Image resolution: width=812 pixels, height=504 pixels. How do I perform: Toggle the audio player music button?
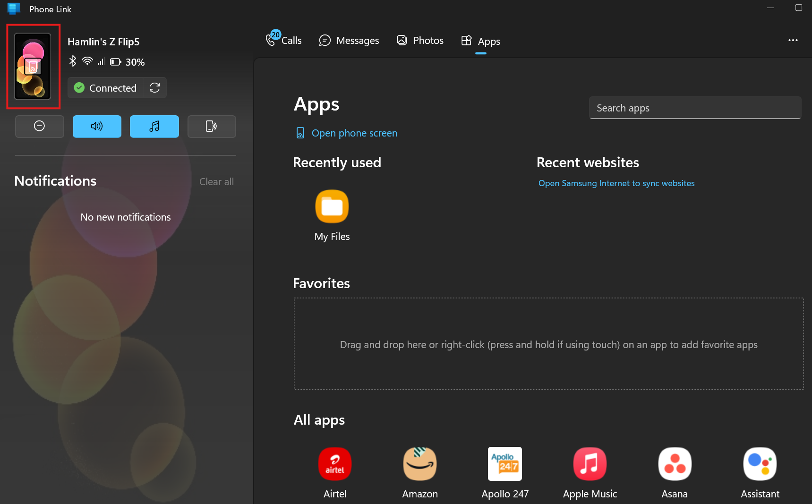click(154, 126)
